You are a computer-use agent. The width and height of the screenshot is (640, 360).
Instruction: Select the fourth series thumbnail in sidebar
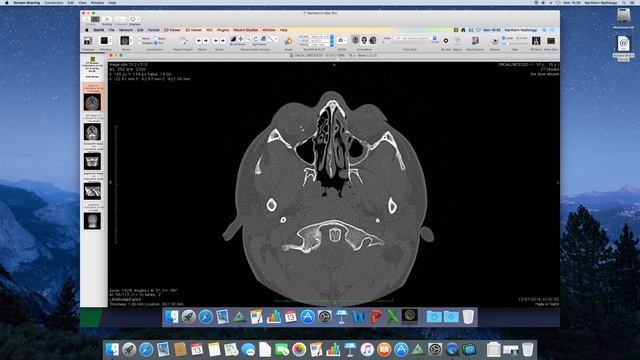tap(92, 191)
